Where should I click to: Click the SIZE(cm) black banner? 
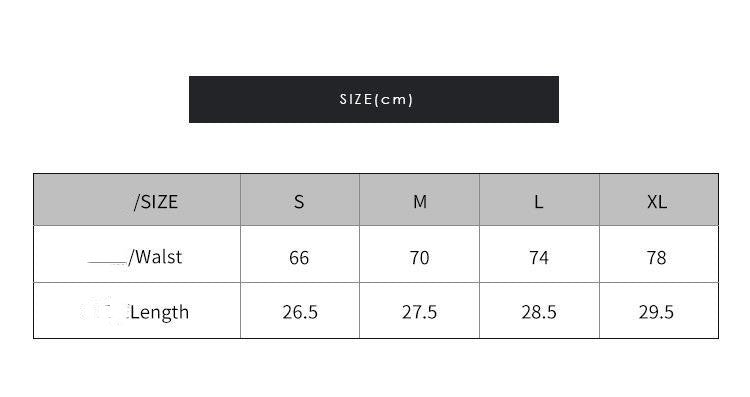click(x=374, y=99)
